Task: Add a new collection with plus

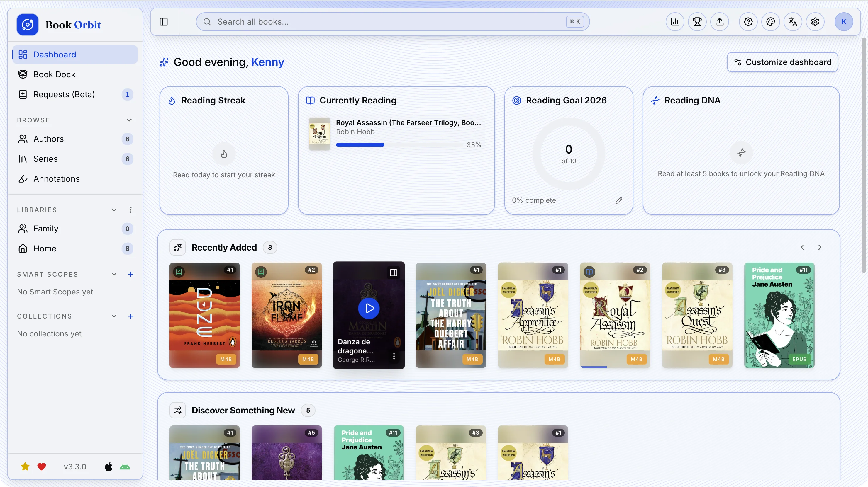Action: coord(130,316)
